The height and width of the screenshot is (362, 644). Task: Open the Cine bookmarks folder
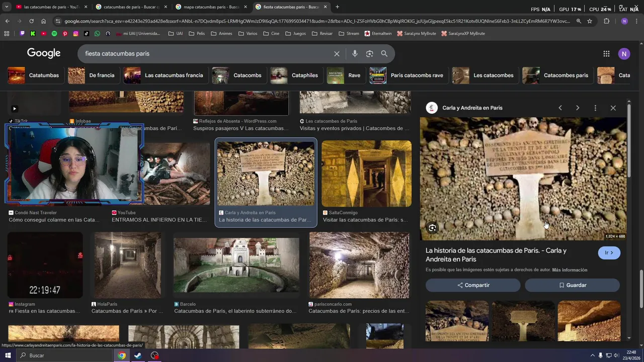pos(271,34)
